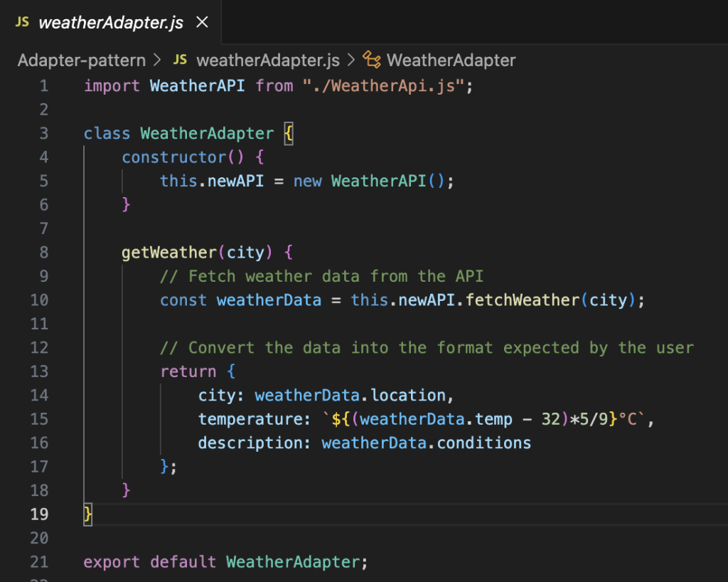The image size is (728, 582).
Task: Expand chevron after Adapter-pattern breadcrumb
Action: click(157, 60)
